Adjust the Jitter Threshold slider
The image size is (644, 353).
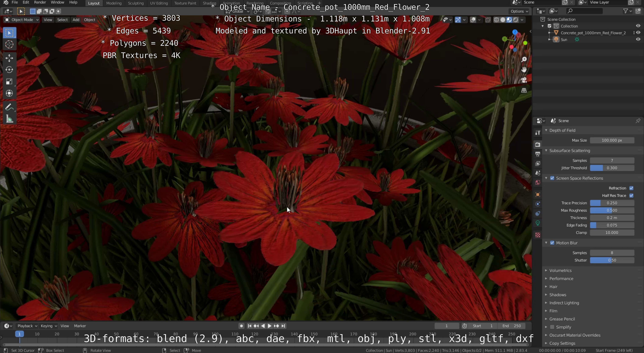click(612, 168)
